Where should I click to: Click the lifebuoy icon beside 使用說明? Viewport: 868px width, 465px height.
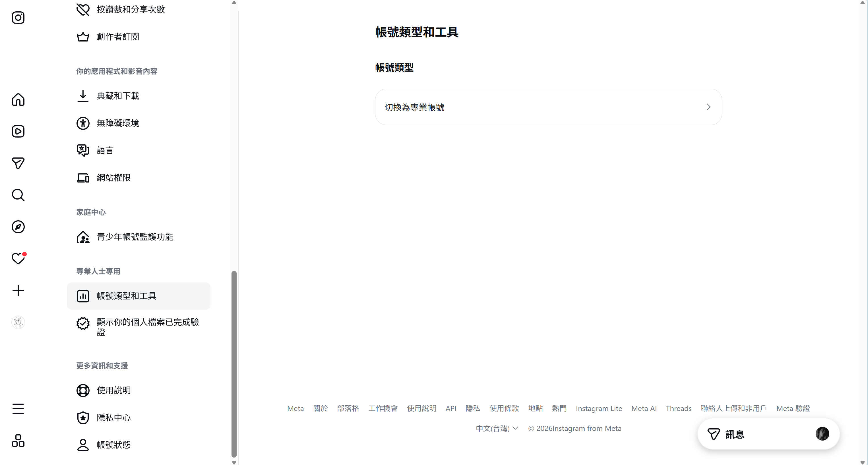(x=83, y=391)
